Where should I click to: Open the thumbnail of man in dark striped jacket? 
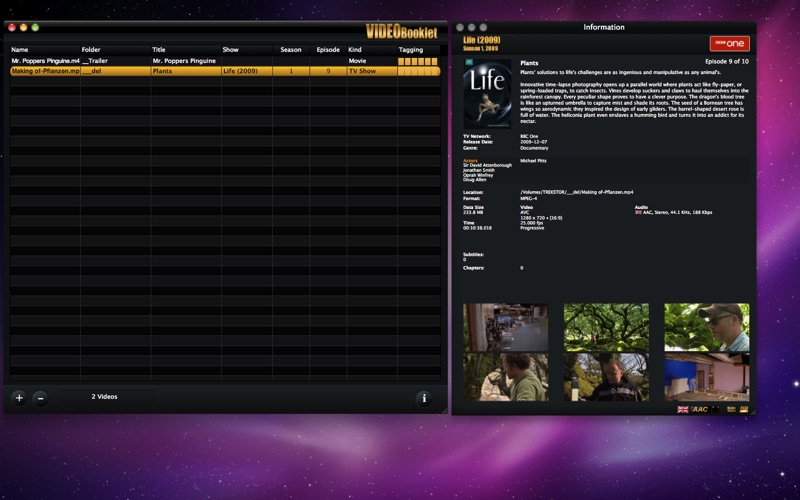[x=606, y=377]
